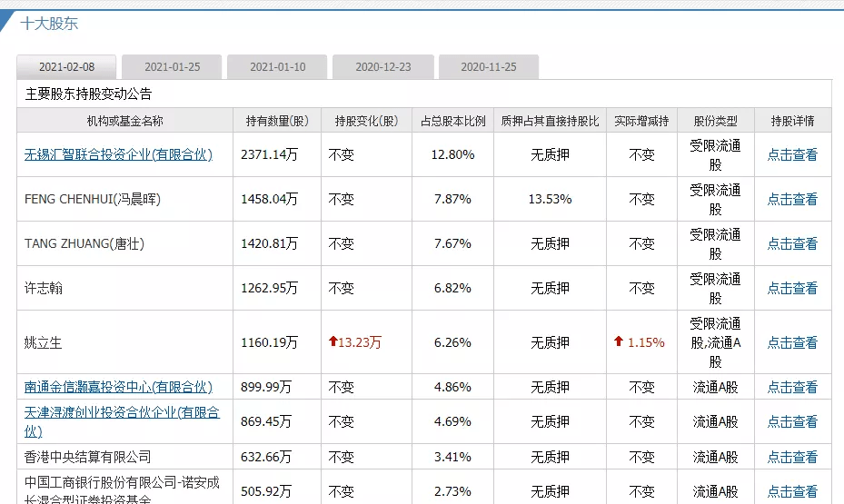Select 中国工商银行股份有限公司-诺安成长 fund name

tap(122, 490)
